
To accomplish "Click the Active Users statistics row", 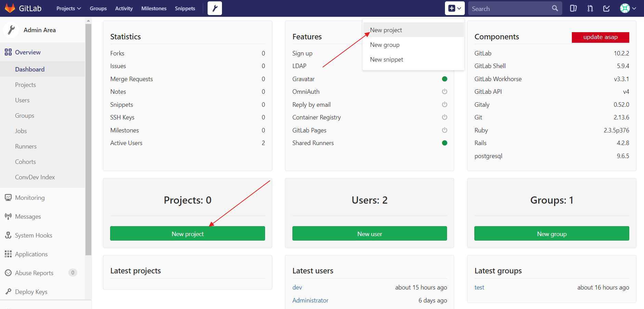I will click(x=187, y=143).
